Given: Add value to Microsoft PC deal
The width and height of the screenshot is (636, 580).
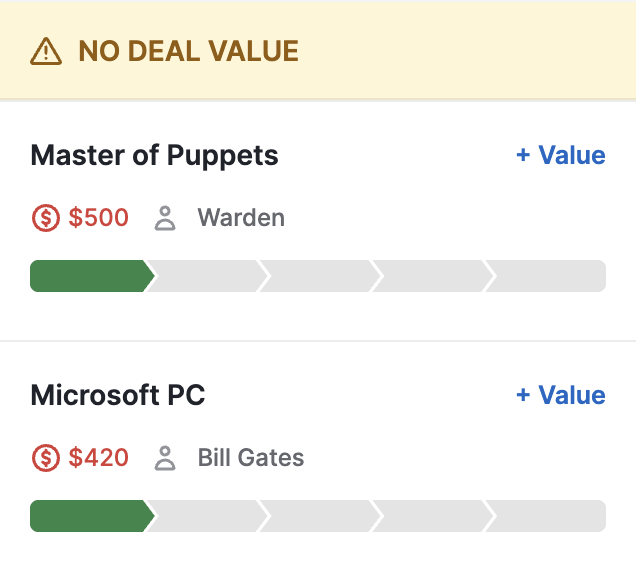Looking at the screenshot, I should coord(561,395).
